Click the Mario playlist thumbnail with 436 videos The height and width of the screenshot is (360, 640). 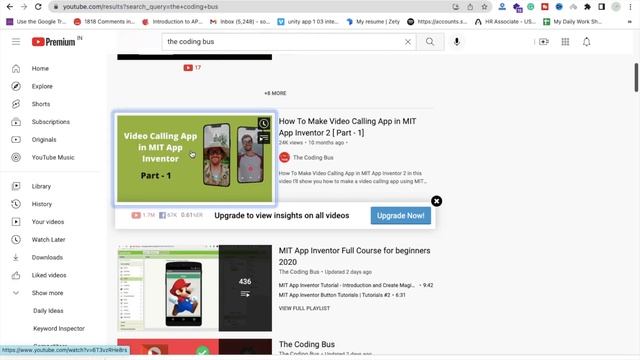click(194, 288)
